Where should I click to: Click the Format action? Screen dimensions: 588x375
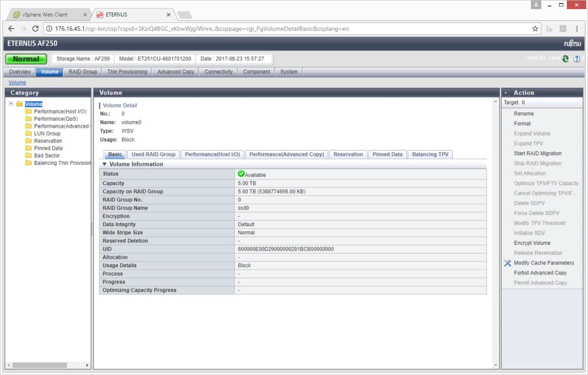pyautogui.click(x=522, y=123)
